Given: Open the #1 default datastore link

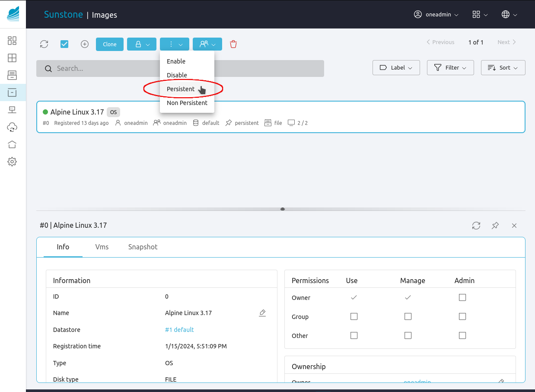Looking at the screenshot, I should pyautogui.click(x=179, y=330).
